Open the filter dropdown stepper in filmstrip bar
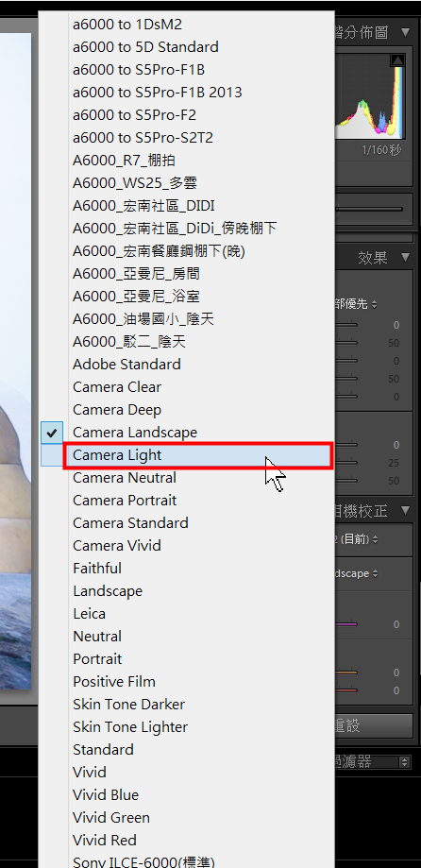 pos(404,762)
